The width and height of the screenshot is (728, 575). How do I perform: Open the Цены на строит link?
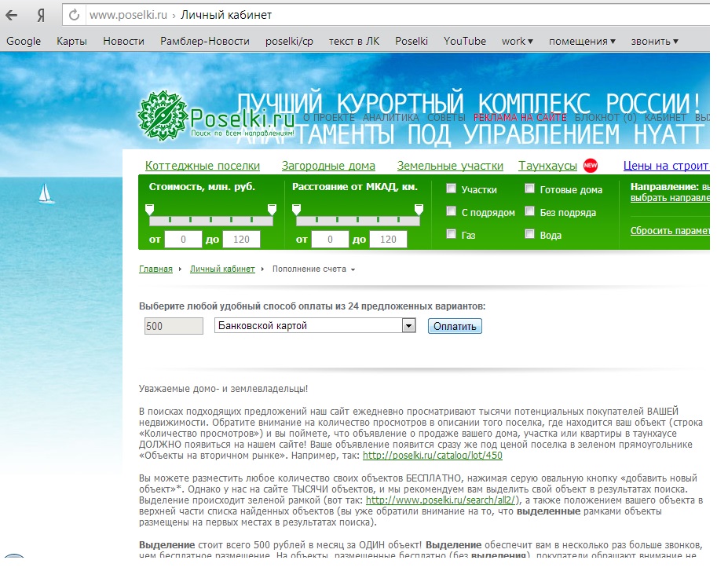click(x=666, y=166)
